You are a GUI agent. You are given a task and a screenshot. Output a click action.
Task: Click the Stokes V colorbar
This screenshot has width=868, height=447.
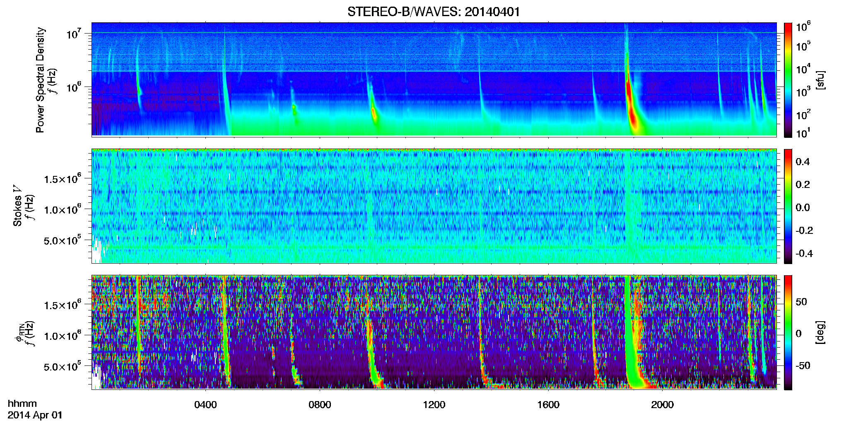pos(788,206)
